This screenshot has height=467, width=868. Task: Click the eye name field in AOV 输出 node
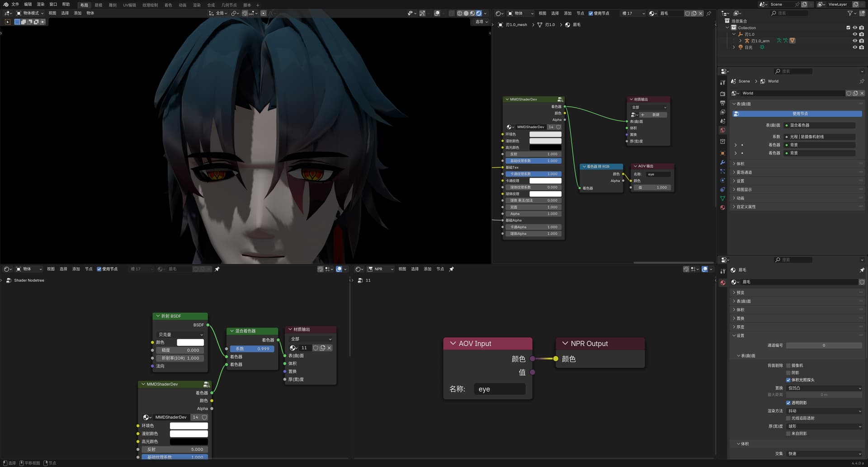point(658,174)
